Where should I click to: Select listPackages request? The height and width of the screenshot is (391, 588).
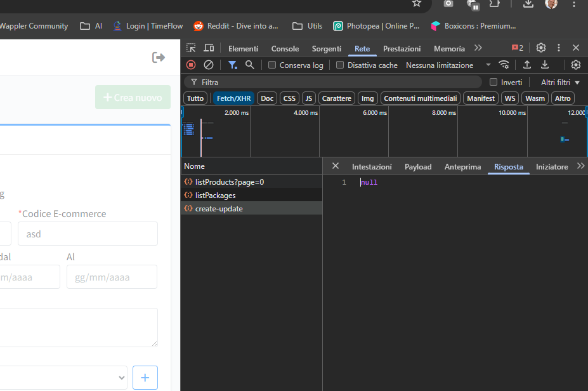click(252, 195)
